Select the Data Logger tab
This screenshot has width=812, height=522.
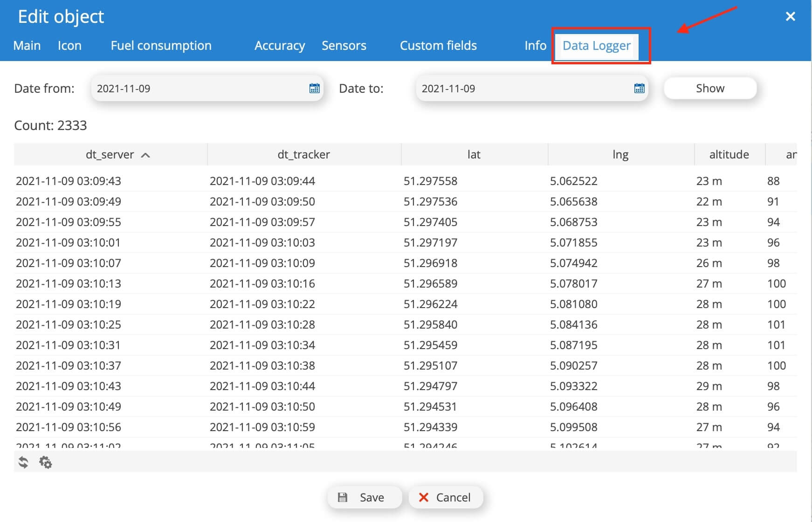tap(596, 46)
